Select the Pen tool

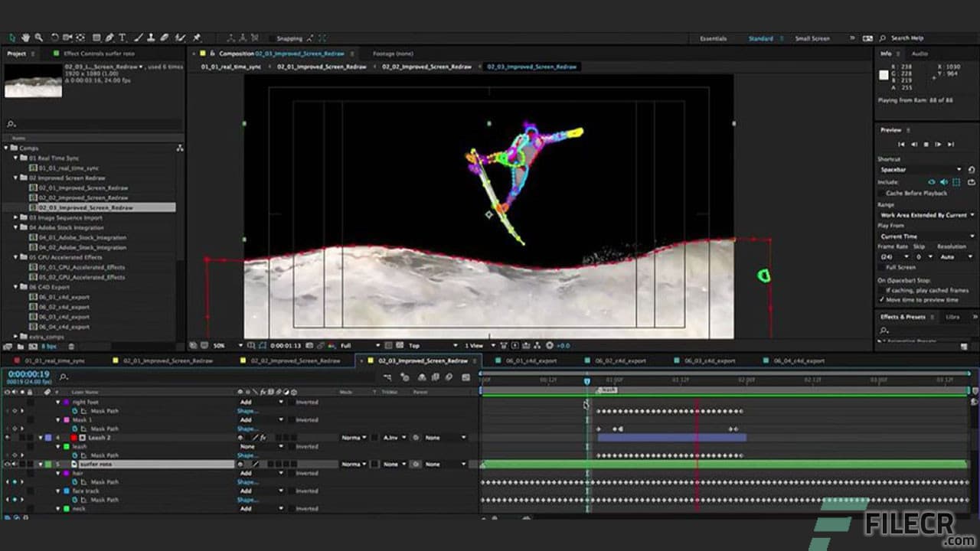click(109, 37)
